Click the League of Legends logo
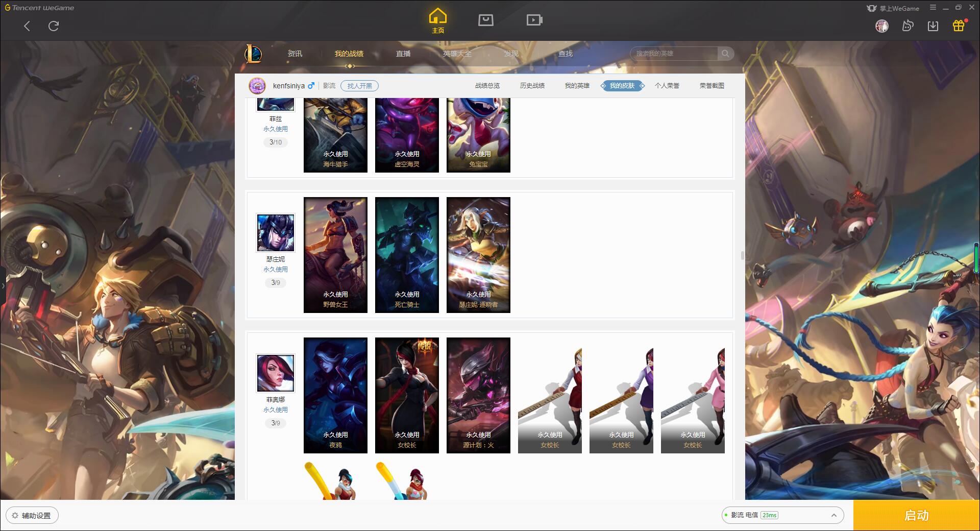The height and width of the screenshot is (531, 980). [x=253, y=54]
